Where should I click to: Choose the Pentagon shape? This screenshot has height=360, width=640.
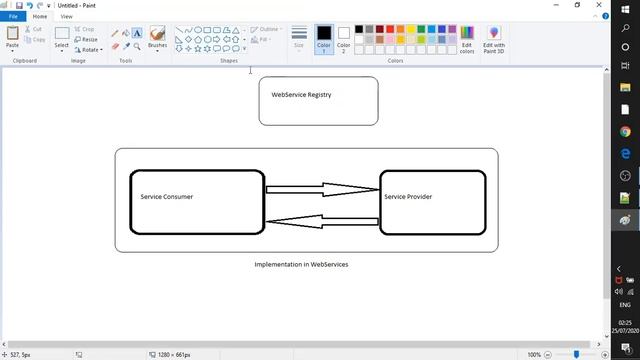pos(198,40)
